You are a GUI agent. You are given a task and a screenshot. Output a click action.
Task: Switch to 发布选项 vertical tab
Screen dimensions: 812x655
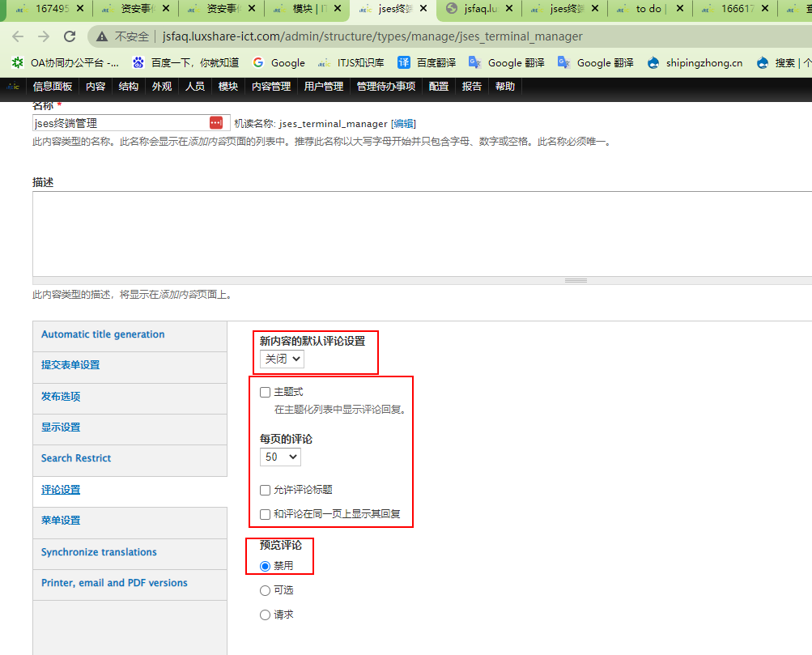click(x=130, y=398)
